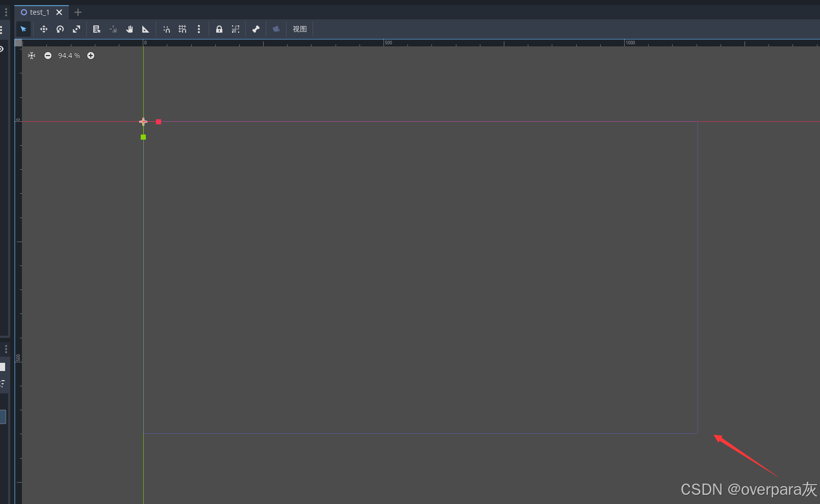The width and height of the screenshot is (820, 504).
Task: Click the 94.4% zoom indicator
Action: (x=68, y=56)
